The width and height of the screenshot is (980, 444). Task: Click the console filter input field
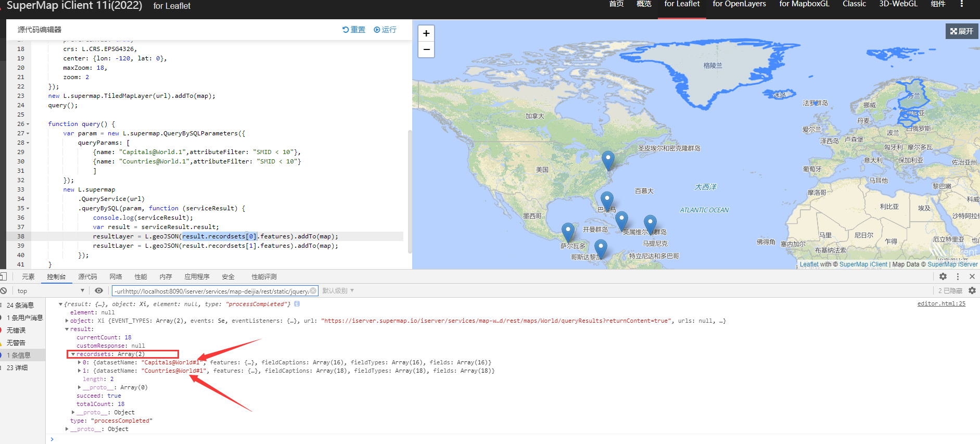(x=215, y=291)
